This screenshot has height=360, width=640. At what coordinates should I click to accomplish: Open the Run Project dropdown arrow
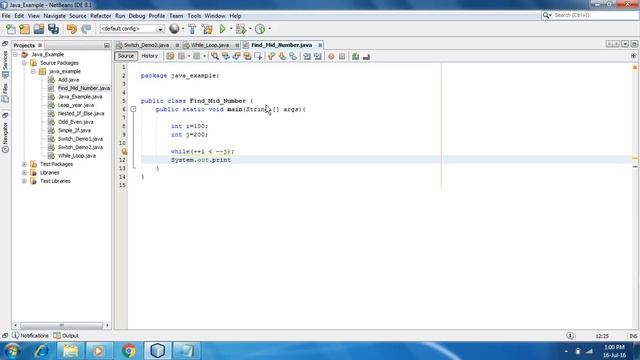231,29
